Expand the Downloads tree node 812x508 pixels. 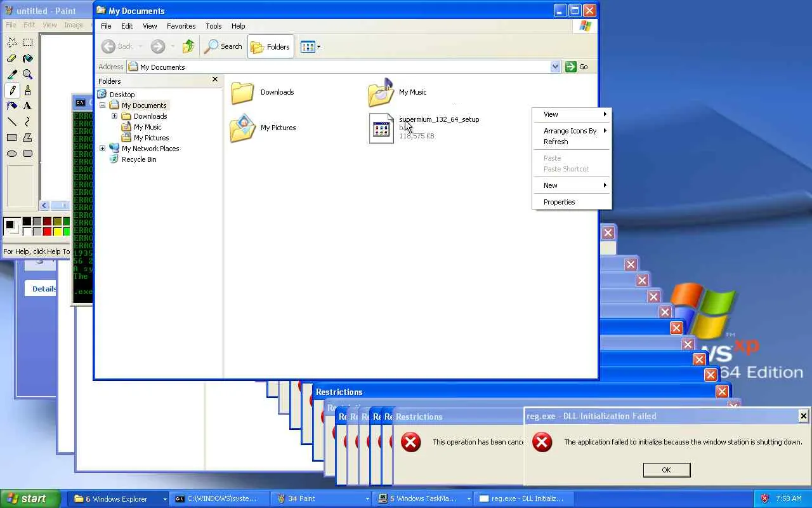115,116
